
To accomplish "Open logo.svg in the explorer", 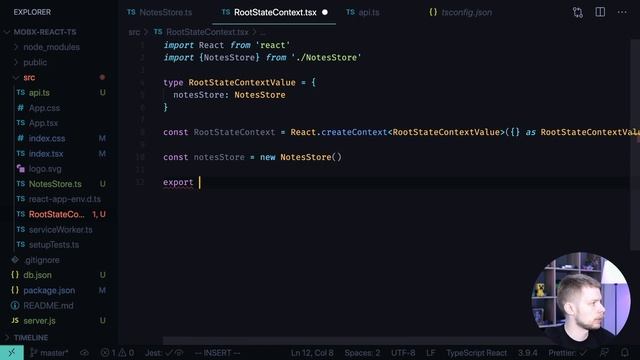I will click(x=45, y=169).
